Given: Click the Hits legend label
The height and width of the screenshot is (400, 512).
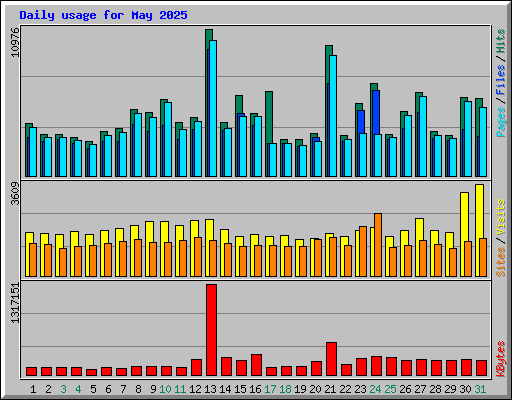Looking at the screenshot, I should click(501, 41).
